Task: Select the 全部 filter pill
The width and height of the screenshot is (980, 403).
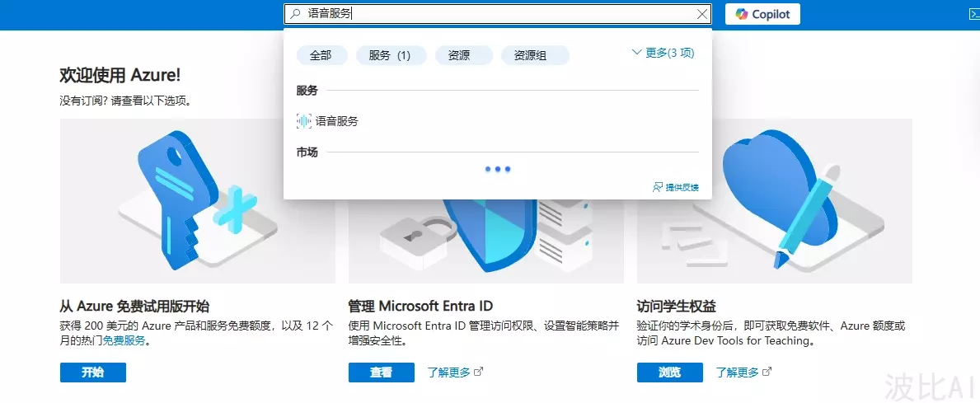Action: 321,55
